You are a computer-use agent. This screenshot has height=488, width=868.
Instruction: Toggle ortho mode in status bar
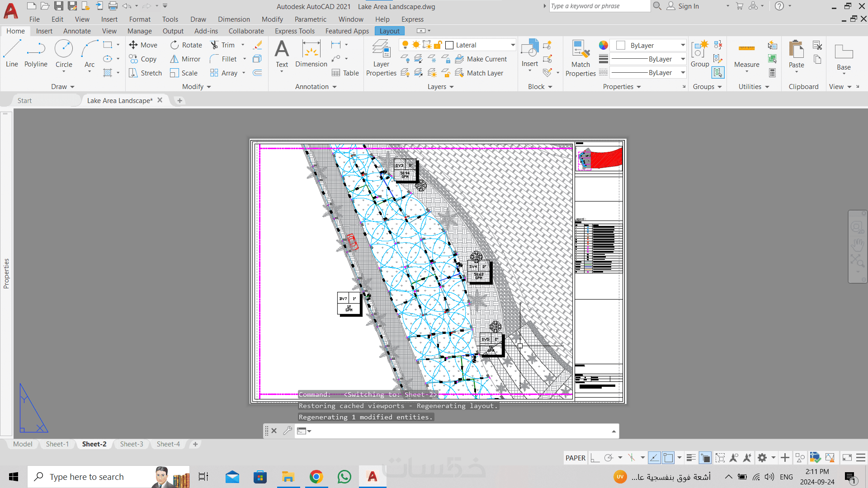pyautogui.click(x=595, y=458)
